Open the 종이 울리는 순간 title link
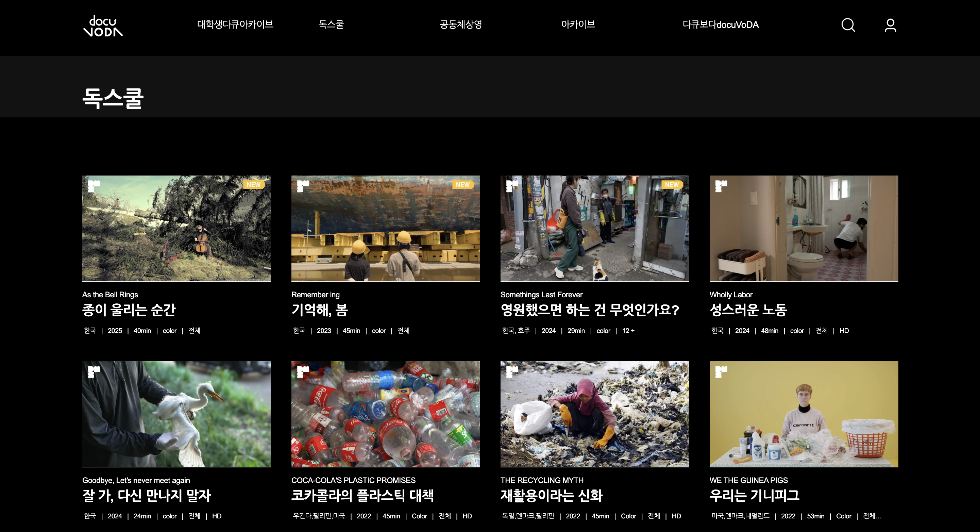Viewport: 980px width, 532px height. coord(129,310)
